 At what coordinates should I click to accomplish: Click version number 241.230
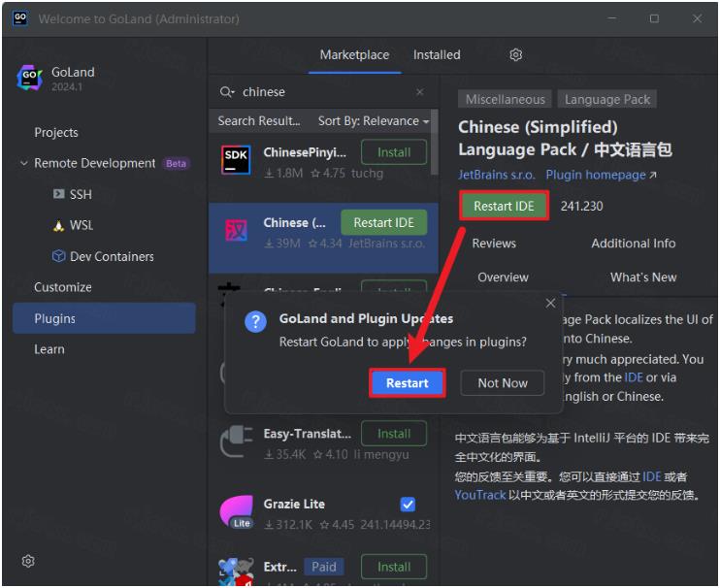coord(581,206)
